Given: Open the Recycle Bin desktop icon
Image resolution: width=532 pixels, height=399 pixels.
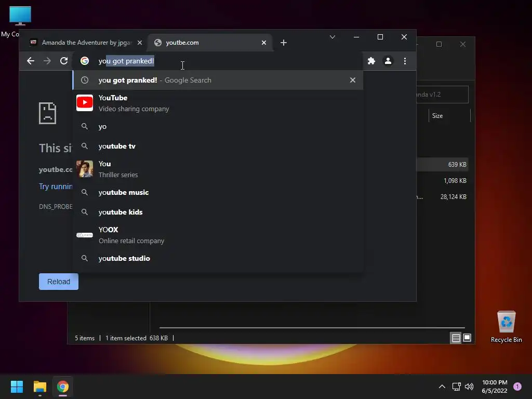Looking at the screenshot, I should pos(506,327).
